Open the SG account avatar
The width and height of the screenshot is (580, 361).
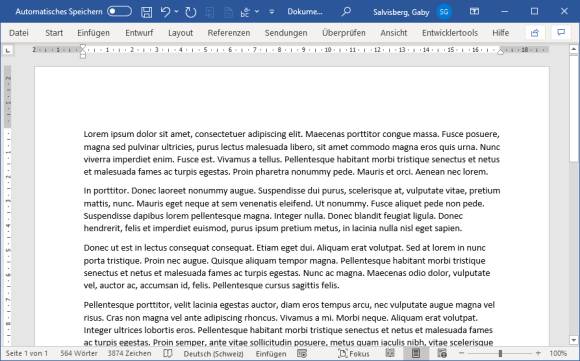point(444,12)
